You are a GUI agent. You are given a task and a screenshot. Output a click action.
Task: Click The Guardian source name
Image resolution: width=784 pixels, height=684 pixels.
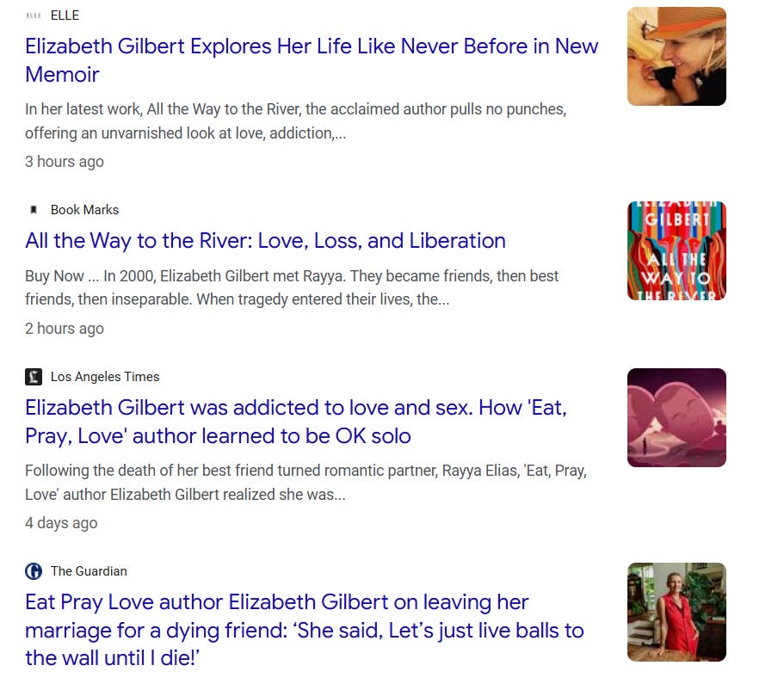[89, 571]
